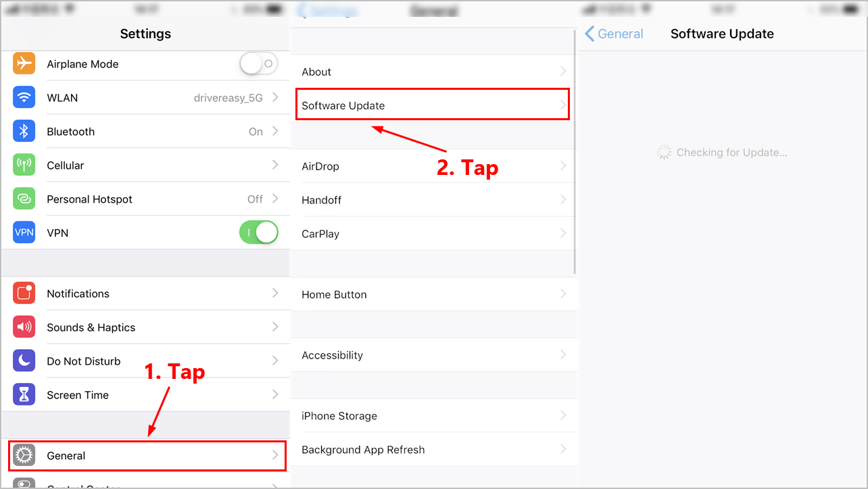Tap the Bluetooth icon
The height and width of the screenshot is (489, 868).
[24, 131]
